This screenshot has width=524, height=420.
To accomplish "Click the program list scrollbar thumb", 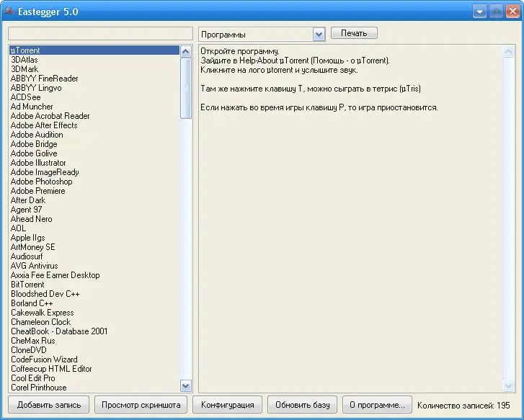I will (185, 88).
